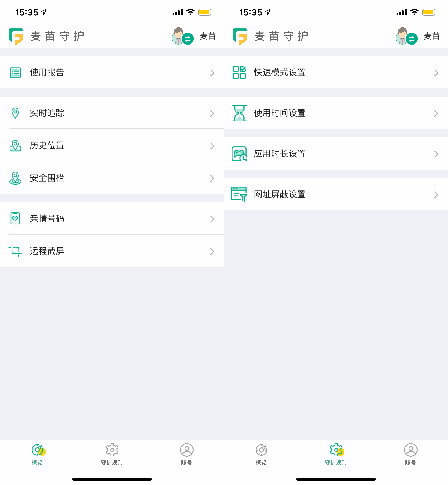Open 亲情号码 (Family Number) settings

112,219
